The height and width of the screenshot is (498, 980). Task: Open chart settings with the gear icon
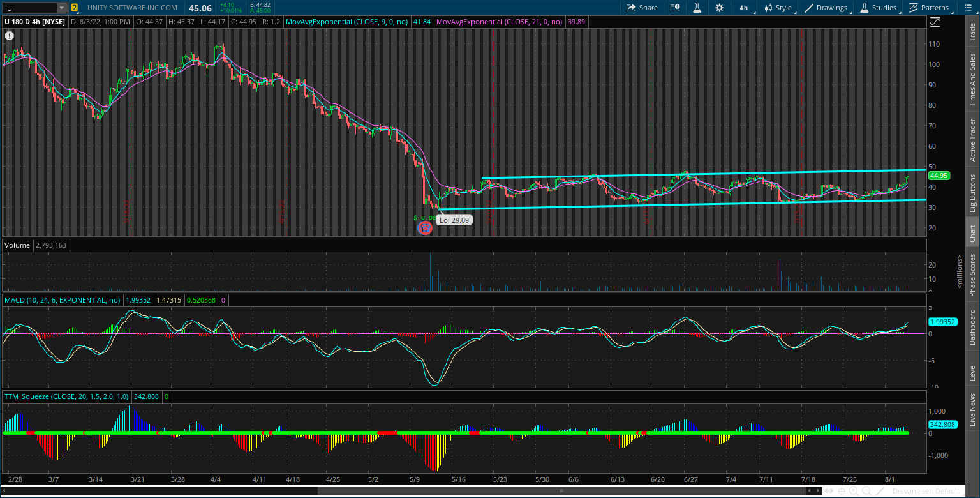coord(720,8)
